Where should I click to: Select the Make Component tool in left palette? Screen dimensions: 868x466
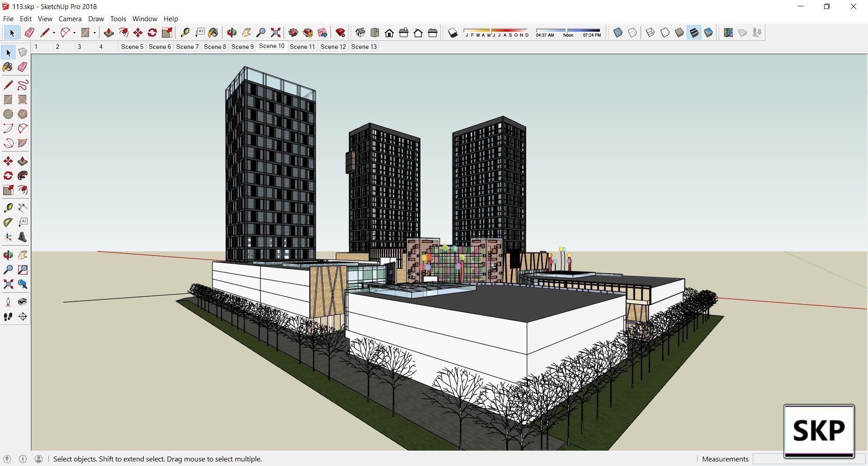pyautogui.click(x=23, y=52)
